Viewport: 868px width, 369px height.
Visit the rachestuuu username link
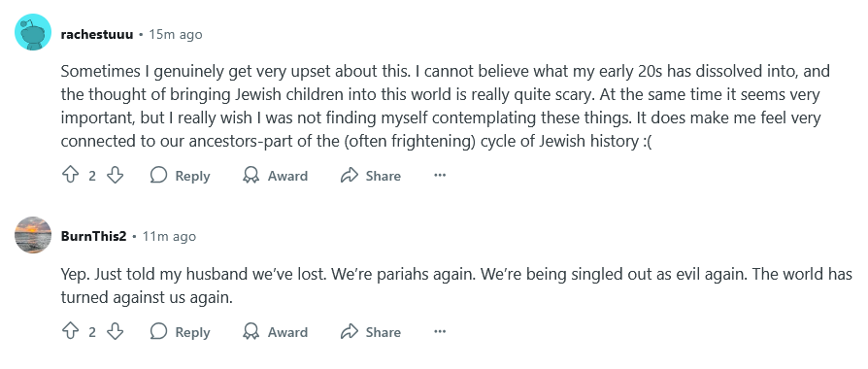[97, 34]
